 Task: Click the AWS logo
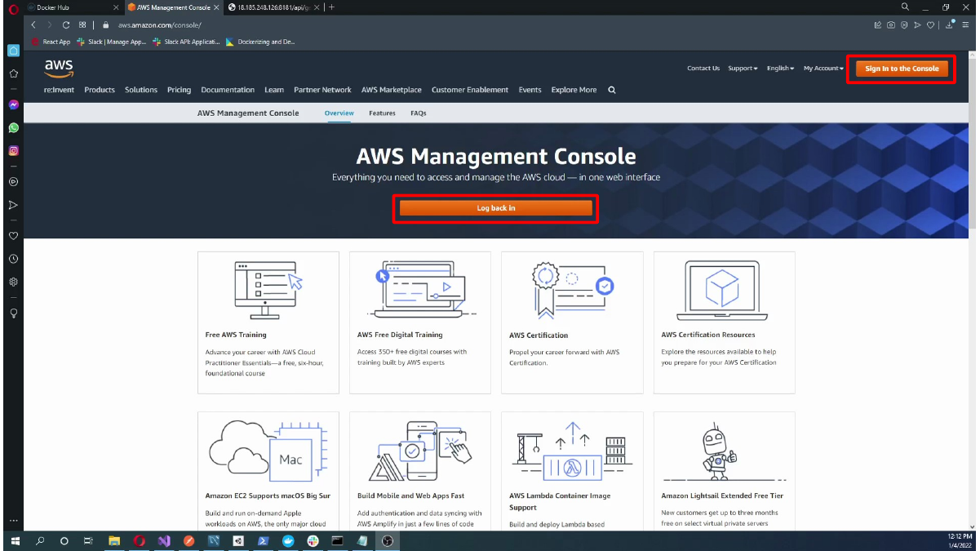tap(59, 67)
